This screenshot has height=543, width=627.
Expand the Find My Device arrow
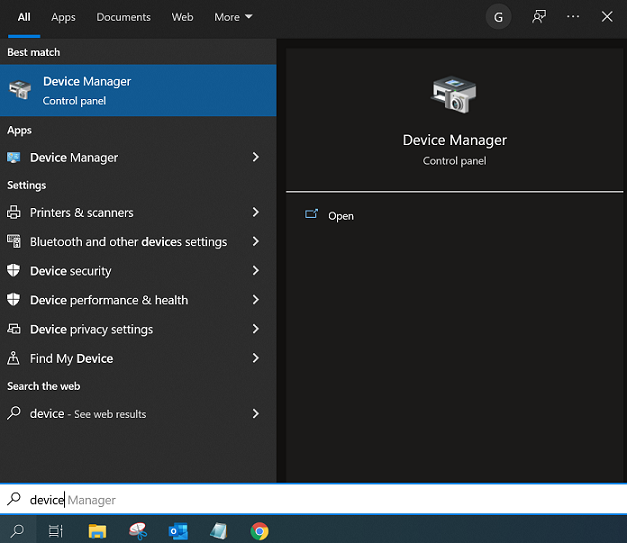click(256, 358)
